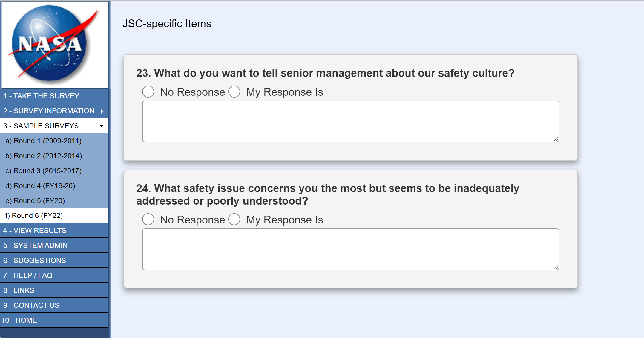Go to View Results page

(35, 231)
